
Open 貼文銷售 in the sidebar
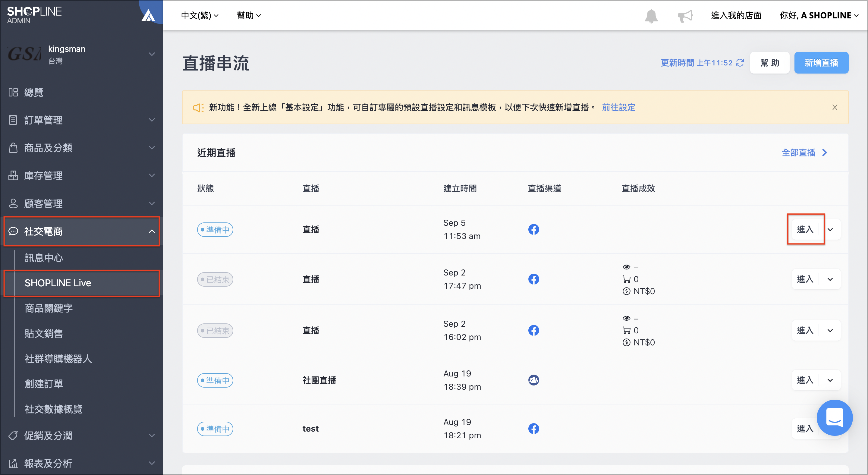(44, 334)
